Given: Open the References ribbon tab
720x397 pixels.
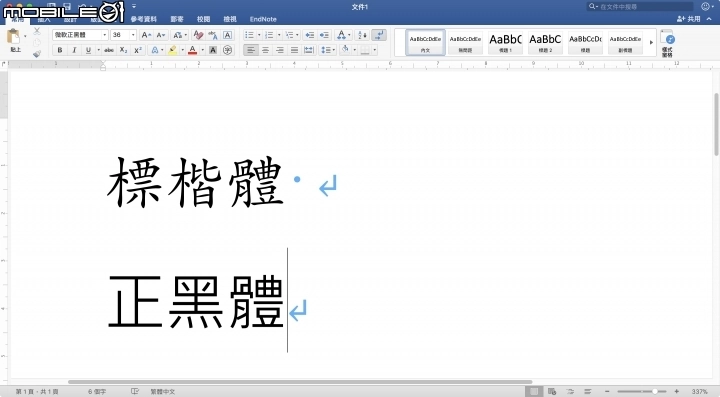Looking at the screenshot, I should pyautogui.click(x=143, y=19).
